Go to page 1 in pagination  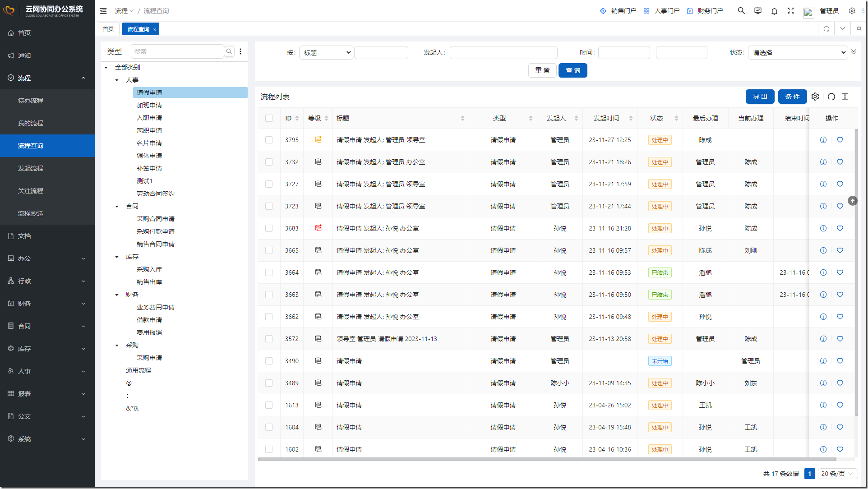(810, 474)
